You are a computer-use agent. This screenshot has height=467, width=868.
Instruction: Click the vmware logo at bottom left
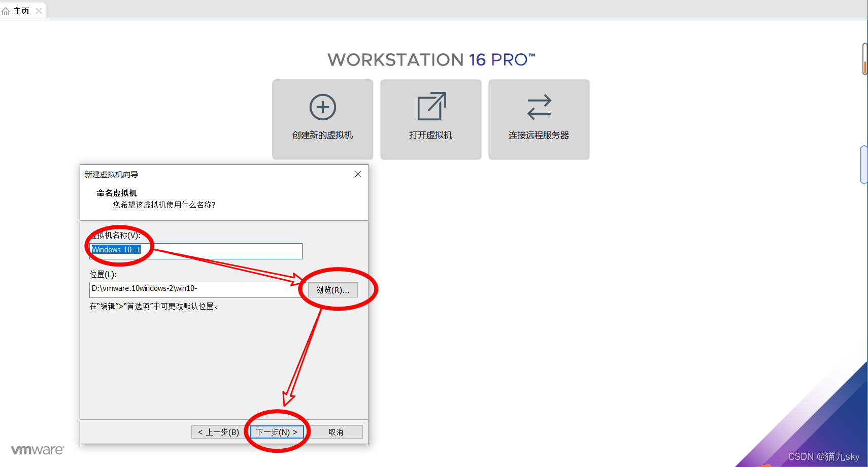click(x=38, y=450)
